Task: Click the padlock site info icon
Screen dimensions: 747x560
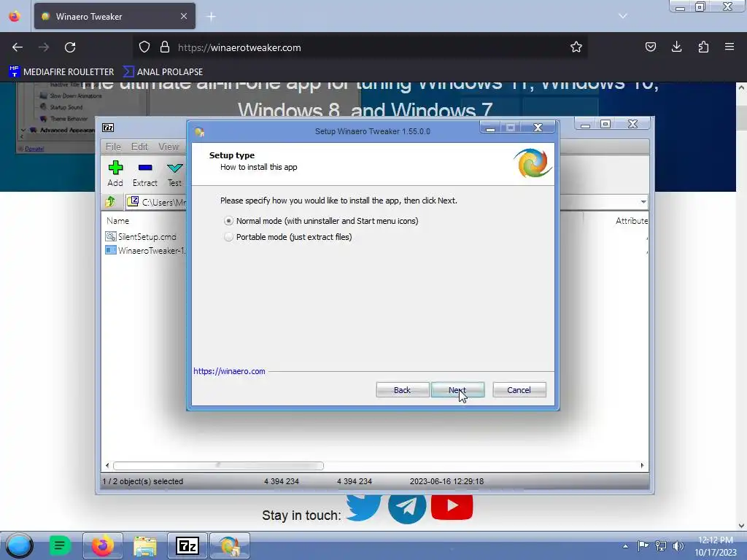Action: [x=165, y=47]
